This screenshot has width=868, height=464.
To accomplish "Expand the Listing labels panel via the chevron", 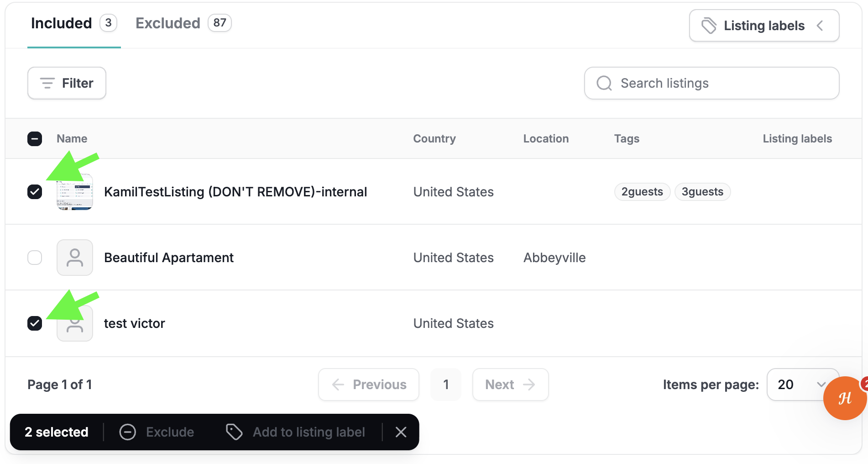I will click(x=820, y=26).
